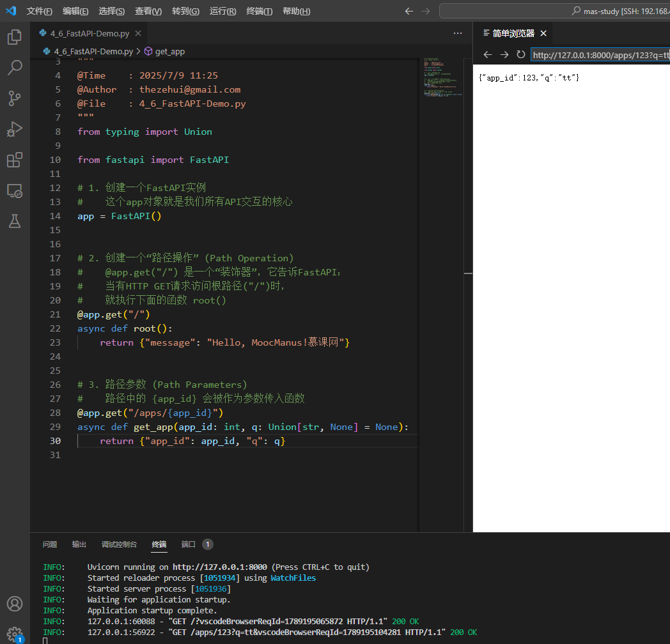This screenshot has height=644, width=670.
Task: Open the Search view in activity bar
Action: 15,68
